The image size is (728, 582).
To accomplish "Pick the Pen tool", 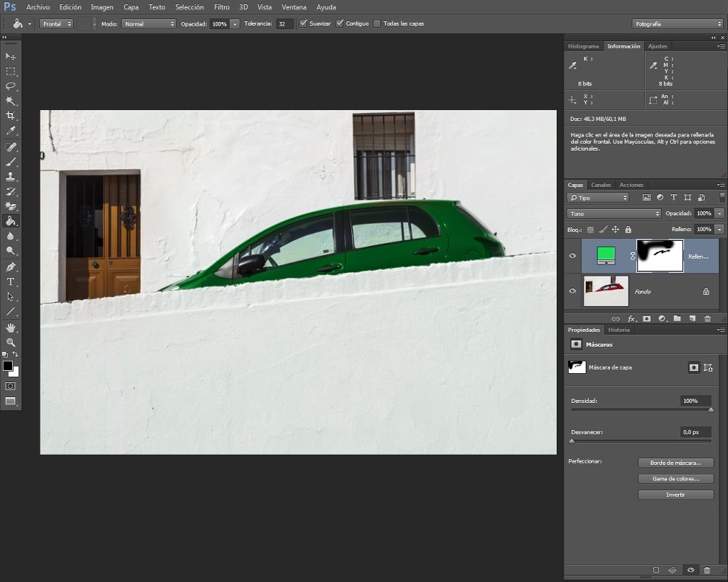I will point(10,266).
